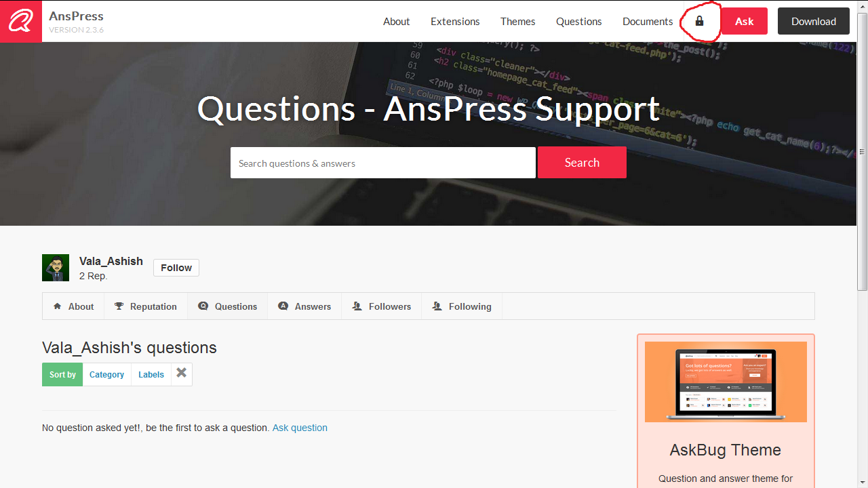Switch to the Answers profile tab
The height and width of the screenshot is (488, 868).
[304, 306]
